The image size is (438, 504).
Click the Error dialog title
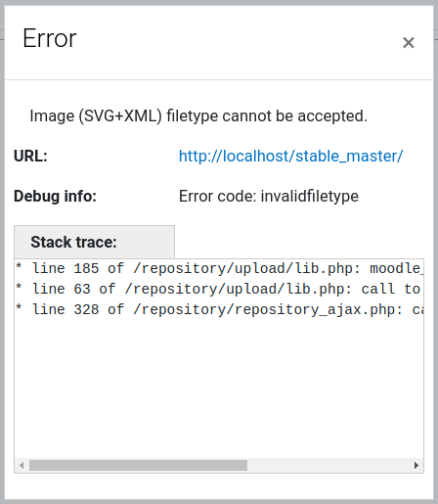pos(50,38)
